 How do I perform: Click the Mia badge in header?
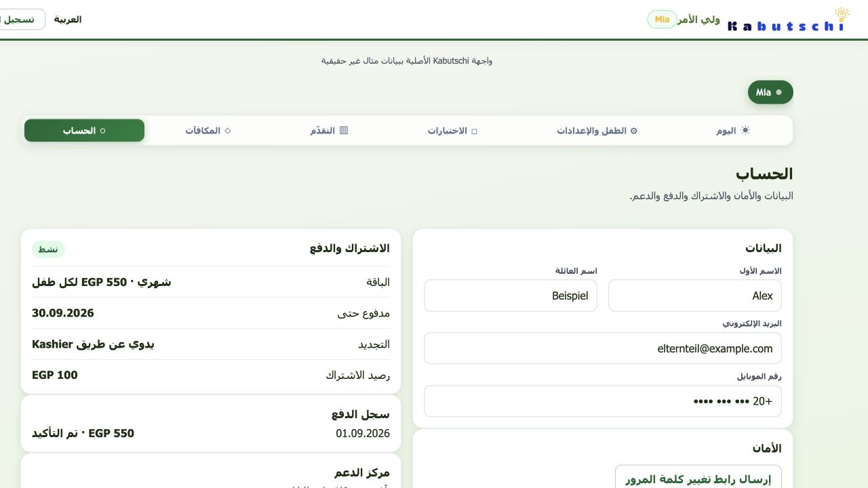coord(662,20)
